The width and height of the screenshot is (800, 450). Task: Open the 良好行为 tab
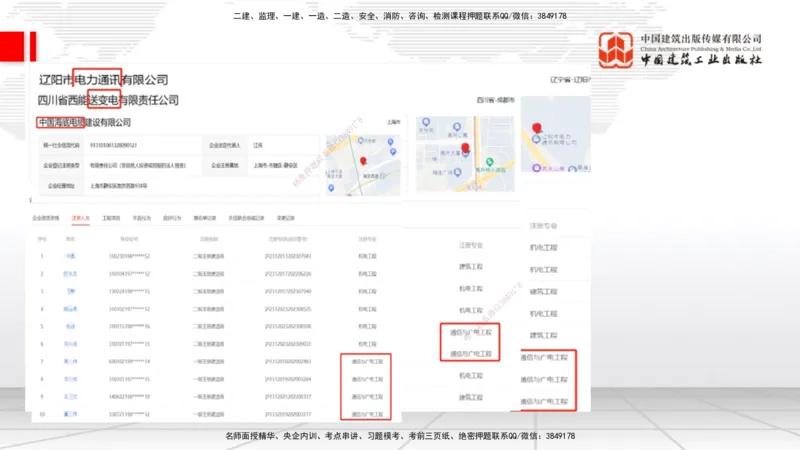tap(172, 218)
